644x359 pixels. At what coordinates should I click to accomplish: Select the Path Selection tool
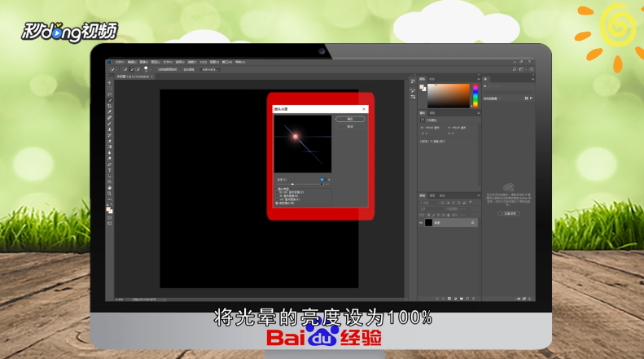110,176
